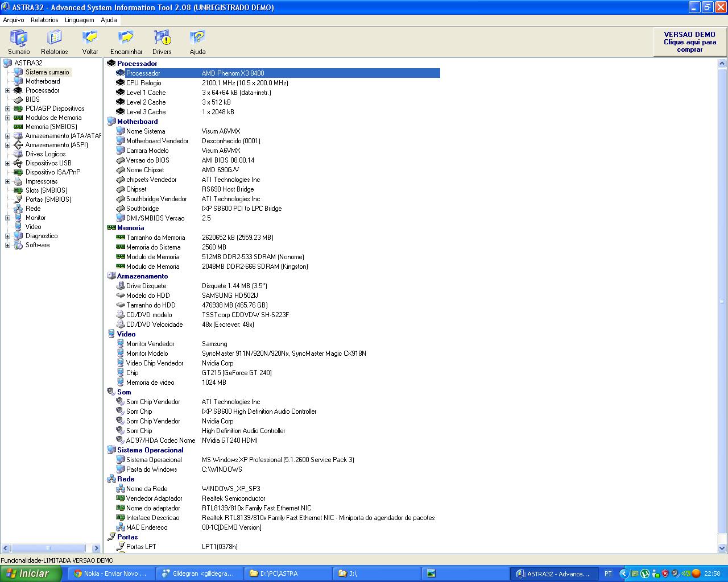
Task: Click the Sistema Operacional section icon
Action: coord(111,450)
